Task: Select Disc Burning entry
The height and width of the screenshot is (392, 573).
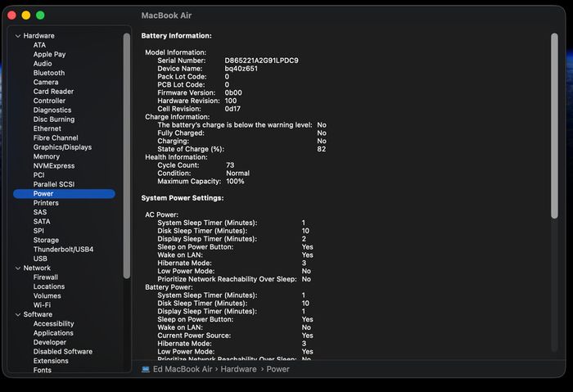Action: 54,119
